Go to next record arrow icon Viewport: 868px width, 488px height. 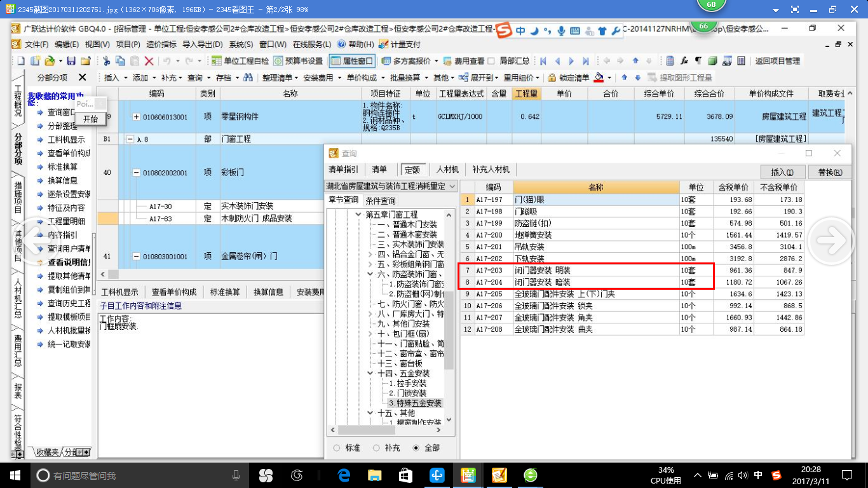coord(571,61)
